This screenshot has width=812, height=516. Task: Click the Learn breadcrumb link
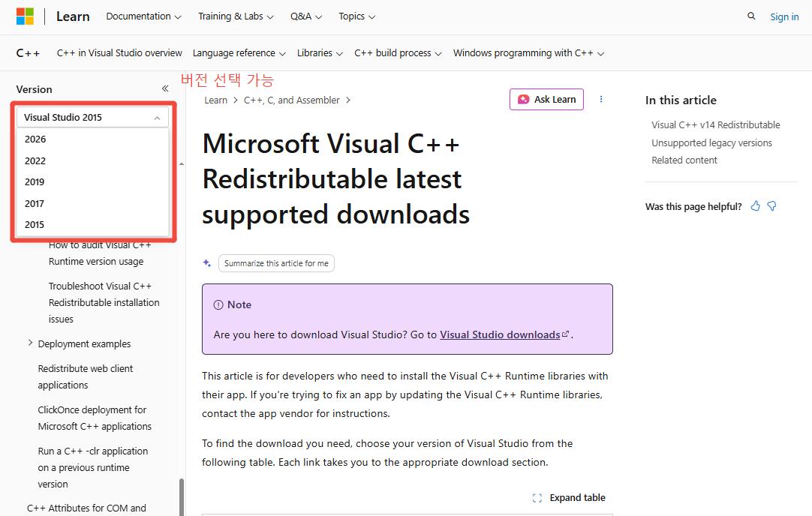click(x=215, y=100)
